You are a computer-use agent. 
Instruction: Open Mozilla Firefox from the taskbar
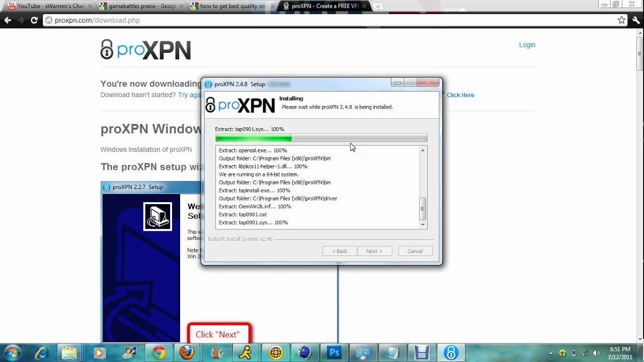tap(187, 353)
